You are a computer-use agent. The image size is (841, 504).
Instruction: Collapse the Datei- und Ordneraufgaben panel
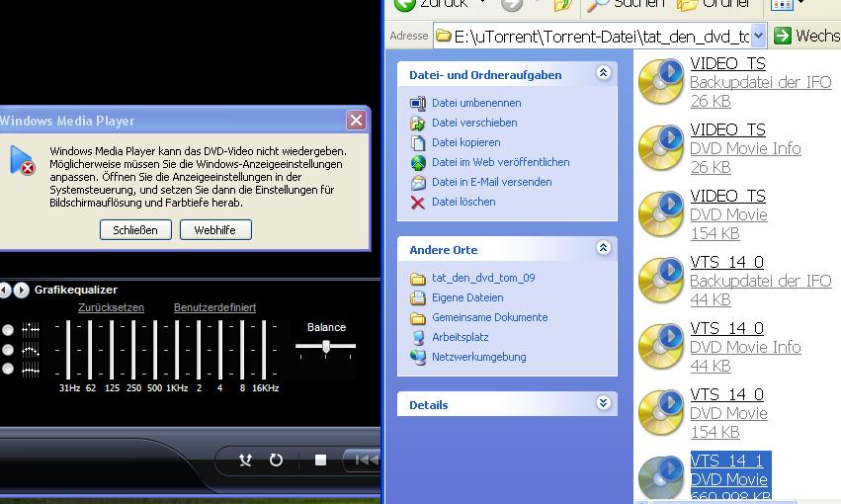603,74
